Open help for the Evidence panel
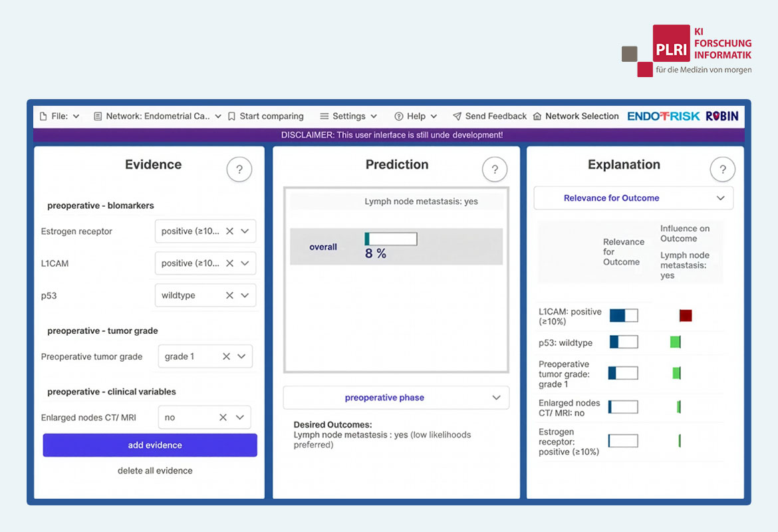 [x=239, y=169]
